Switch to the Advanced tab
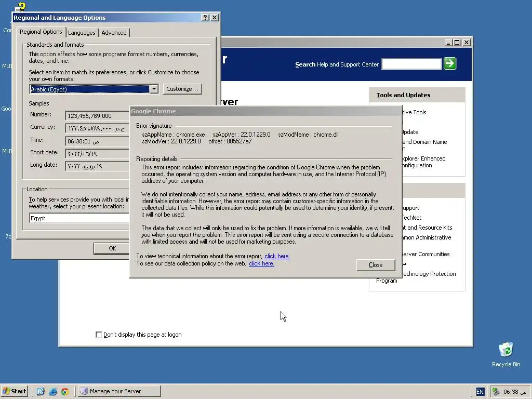The image size is (532, 399). (x=114, y=33)
